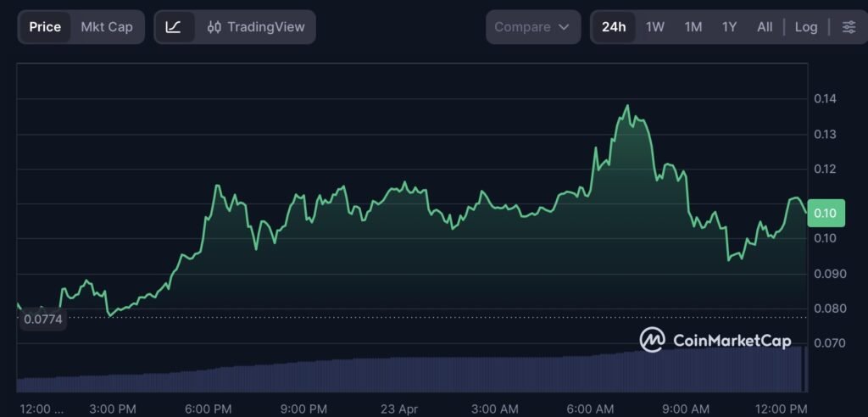Select the 1M time range
Viewport: 868px width, 417px height.
pyautogui.click(x=693, y=27)
